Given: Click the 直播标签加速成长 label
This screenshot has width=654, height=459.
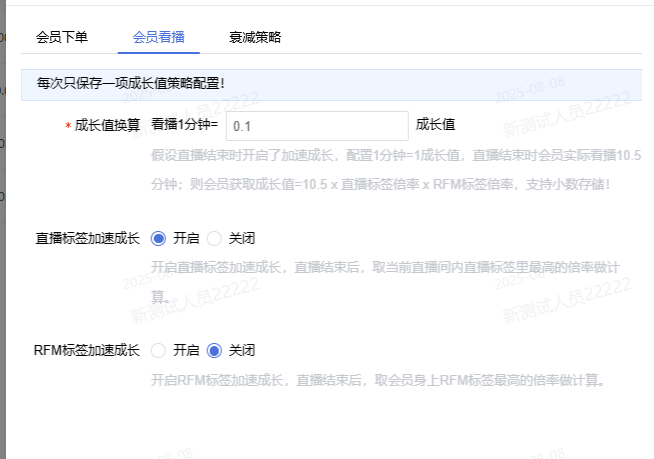Looking at the screenshot, I should 87,239.
